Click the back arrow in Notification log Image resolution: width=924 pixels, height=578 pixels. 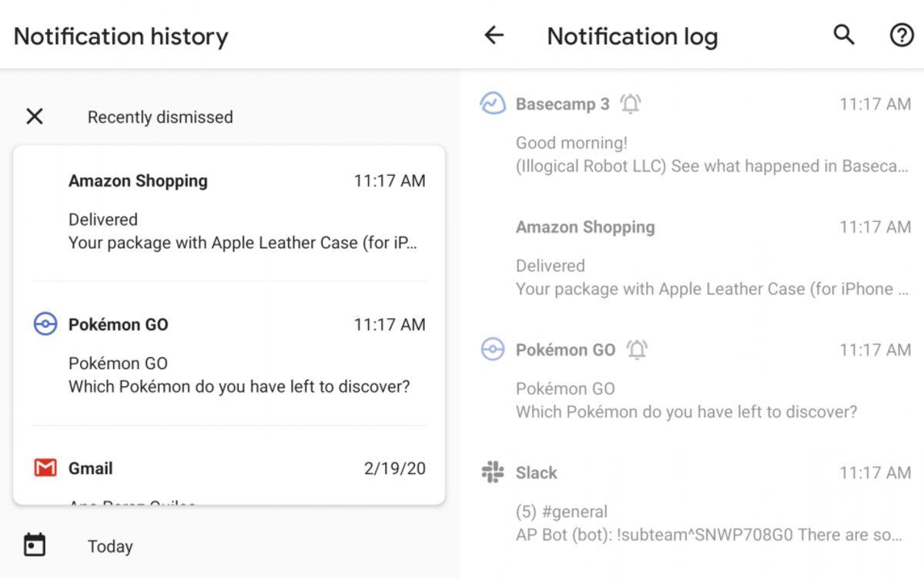tap(496, 35)
